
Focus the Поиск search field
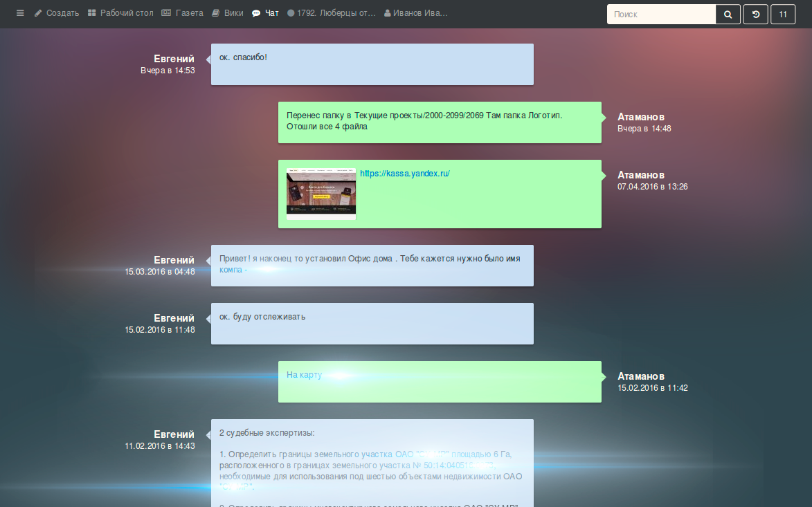661,15
